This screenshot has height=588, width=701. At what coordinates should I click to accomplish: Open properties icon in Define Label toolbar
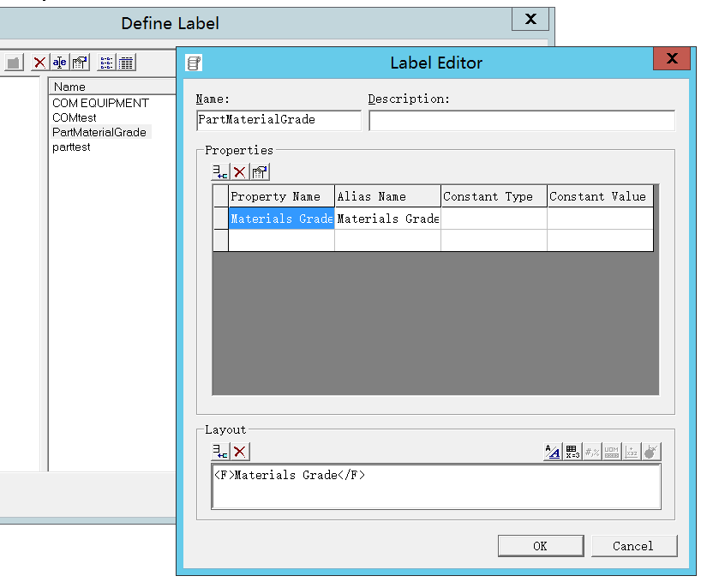pyautogui.click(x=80, y=63)
